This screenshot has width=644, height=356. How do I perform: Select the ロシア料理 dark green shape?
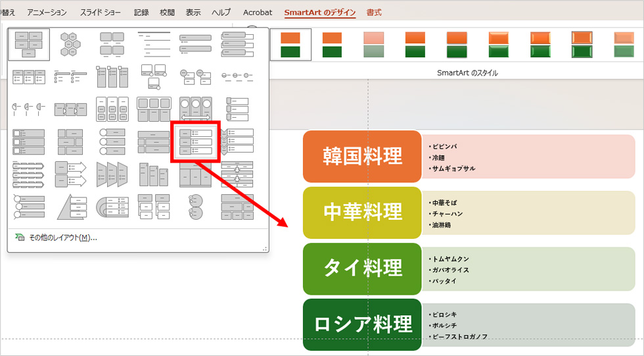(362, 325)
